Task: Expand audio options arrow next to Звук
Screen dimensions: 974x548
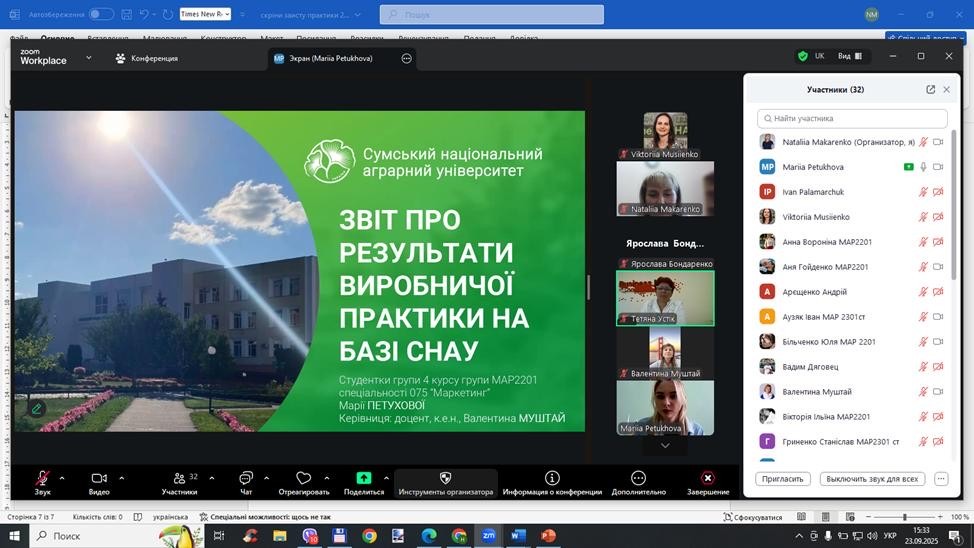Action: (x=62, y=478)
